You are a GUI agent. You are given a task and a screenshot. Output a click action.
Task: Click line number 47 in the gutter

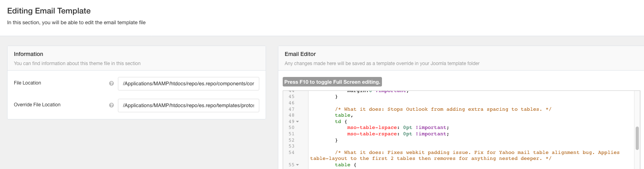click(x=291, y=109)
